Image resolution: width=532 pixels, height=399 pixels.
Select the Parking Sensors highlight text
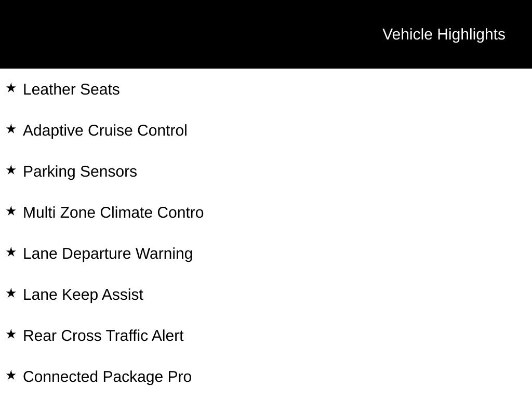pyautogui.click(x=80, y=171)
